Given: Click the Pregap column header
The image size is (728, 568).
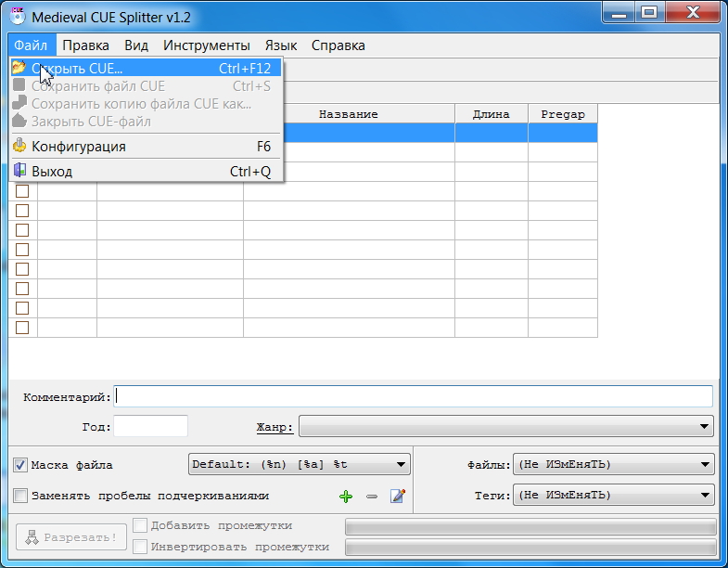Looking at the screenshot, I should [563, 114].
